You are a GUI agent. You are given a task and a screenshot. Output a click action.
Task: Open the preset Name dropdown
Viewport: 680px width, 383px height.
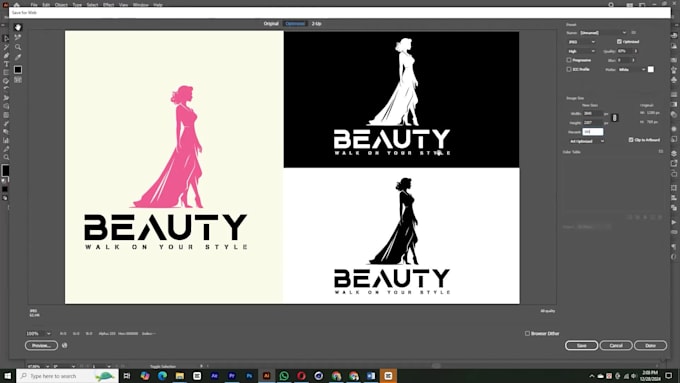pos(603,33)
